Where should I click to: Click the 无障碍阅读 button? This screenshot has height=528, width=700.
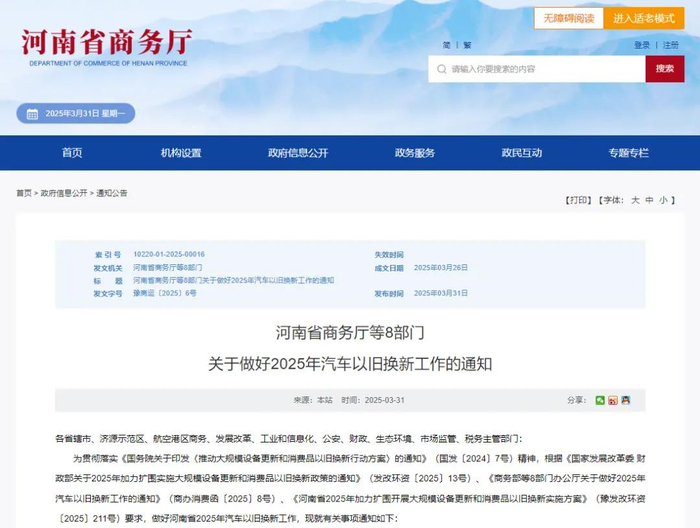pos(569,18)
